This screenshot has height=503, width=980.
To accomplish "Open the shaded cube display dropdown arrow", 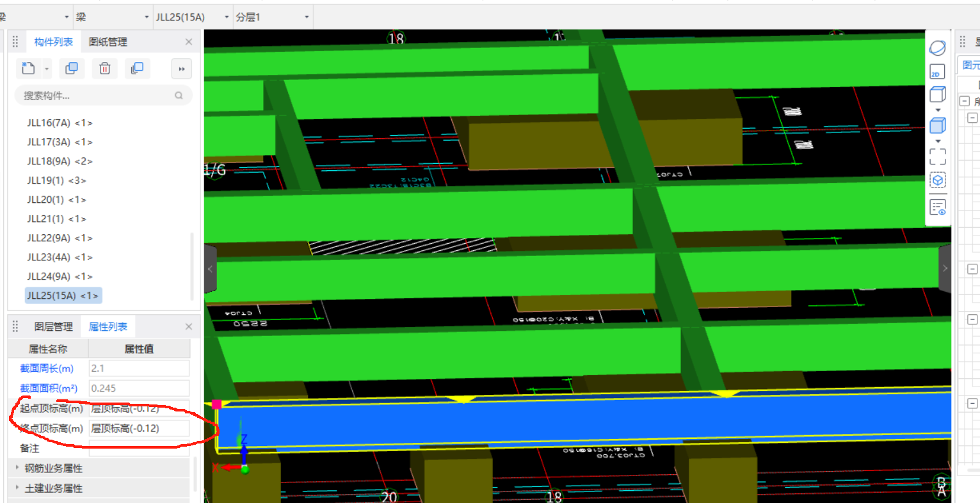I will [x=938, y=141].
